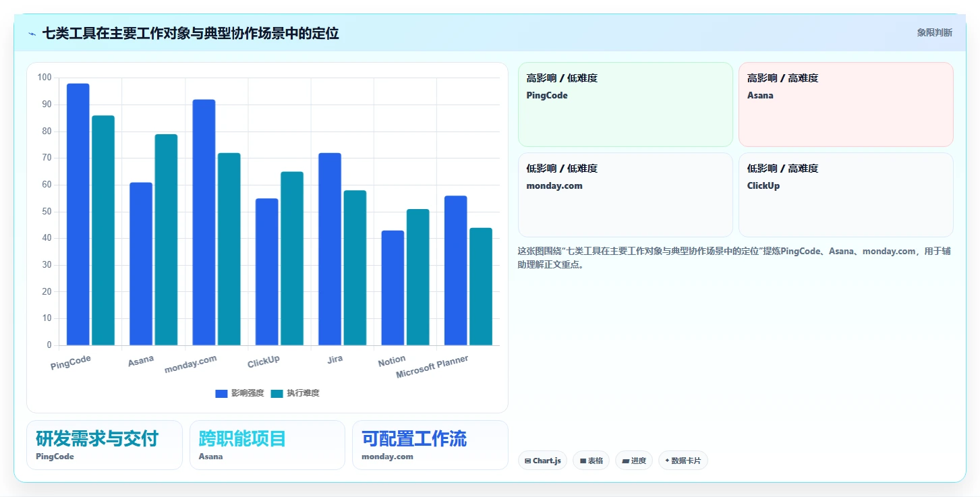Image resolution: width=980 pixels, height=497 pixels.
Task: Click monday.com's blue 影响强度 bar
Action: click(x=204, y=223)
